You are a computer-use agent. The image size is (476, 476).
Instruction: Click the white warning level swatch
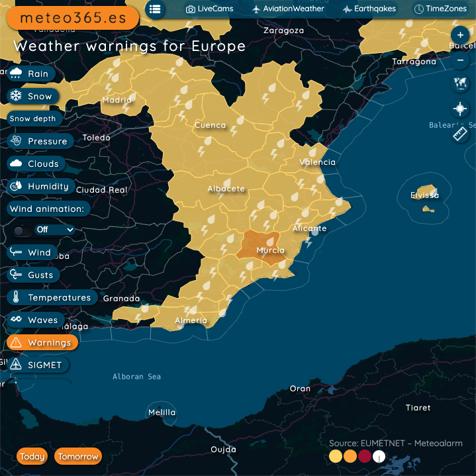click(x=379, y=456)
